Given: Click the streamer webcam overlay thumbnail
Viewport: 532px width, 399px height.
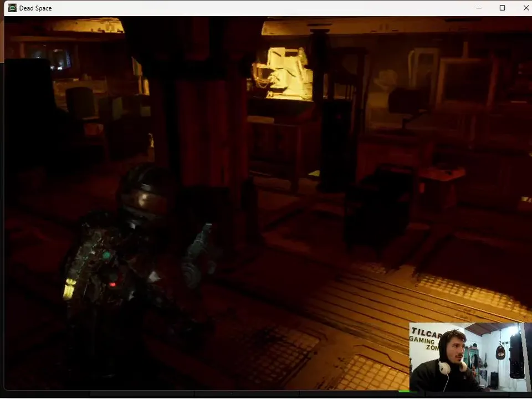Looking at the screenshot, I should pyautogui.click(x=470, y=357).
